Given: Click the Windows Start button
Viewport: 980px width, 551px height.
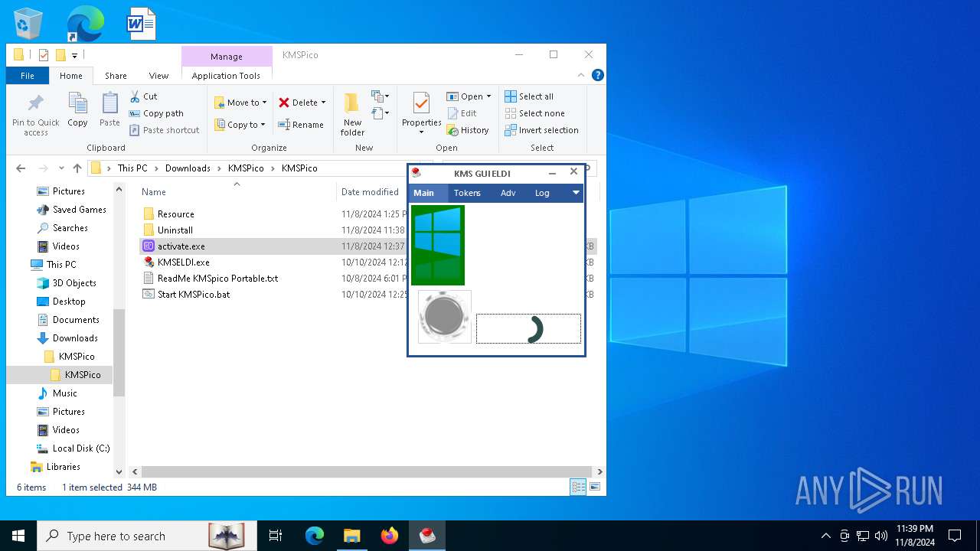Looking at the screenshot, I should pos(18,536).
